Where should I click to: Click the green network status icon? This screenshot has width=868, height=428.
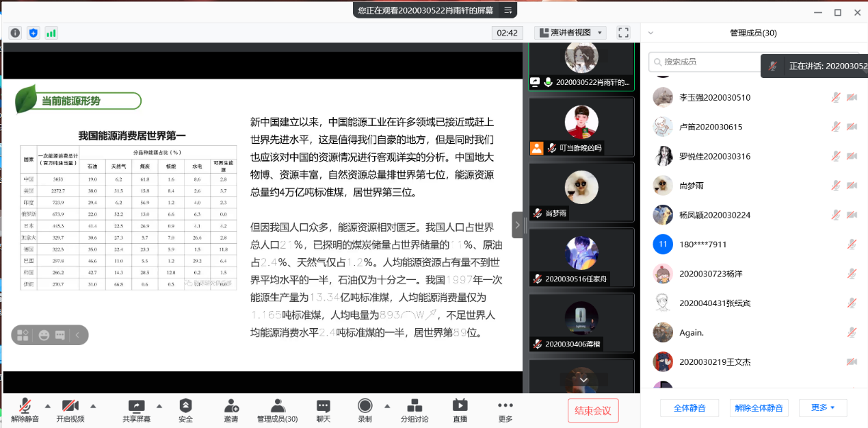point(51,32)
